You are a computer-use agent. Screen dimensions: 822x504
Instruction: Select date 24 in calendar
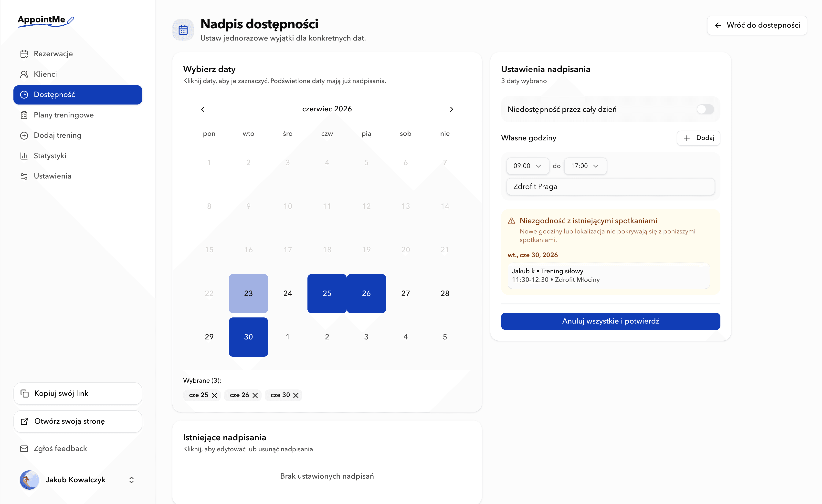click(x=288, y=294)
